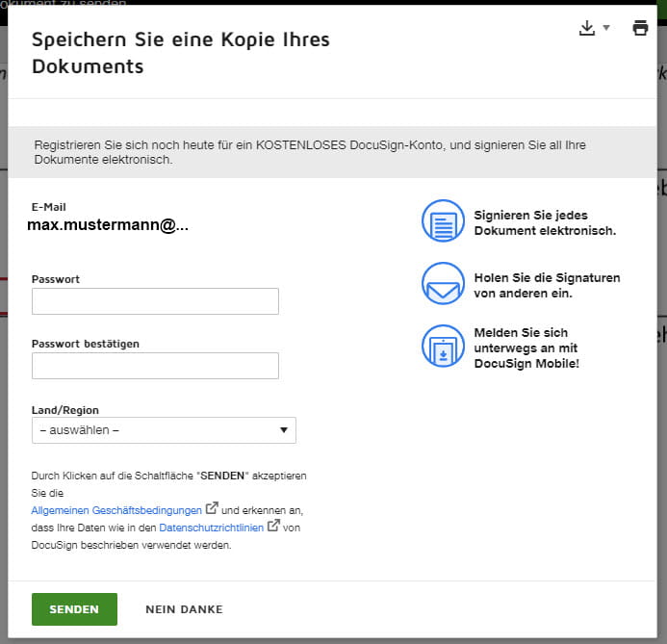
Task: Click the envelope signatures circle icon
Action: (x=443, y=283)
